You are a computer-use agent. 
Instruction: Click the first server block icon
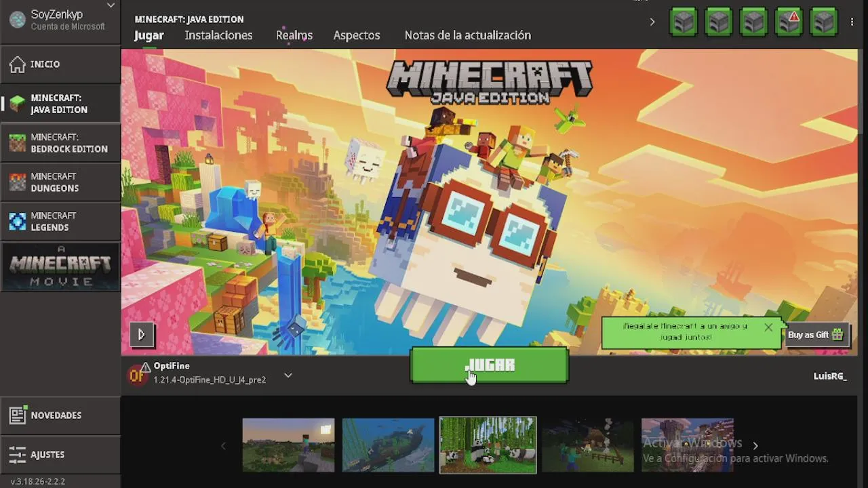coord(684,22)
